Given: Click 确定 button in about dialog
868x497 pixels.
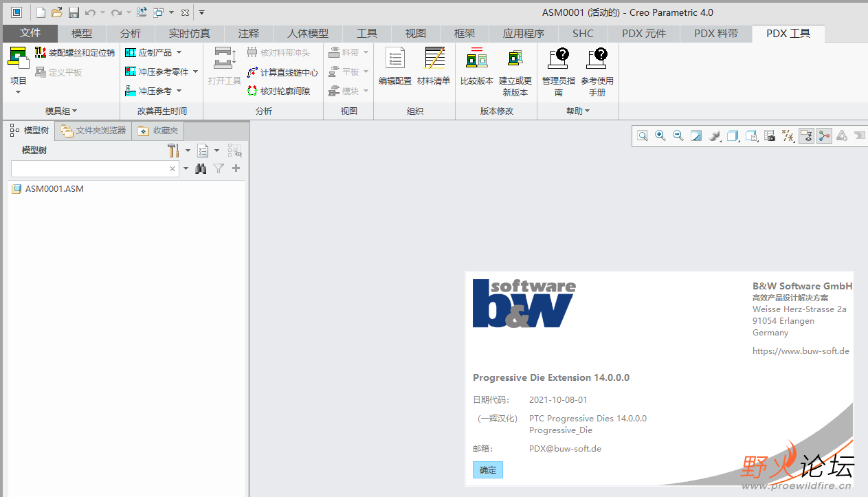Looking at the screenshot, I should (x=488, y=470).
